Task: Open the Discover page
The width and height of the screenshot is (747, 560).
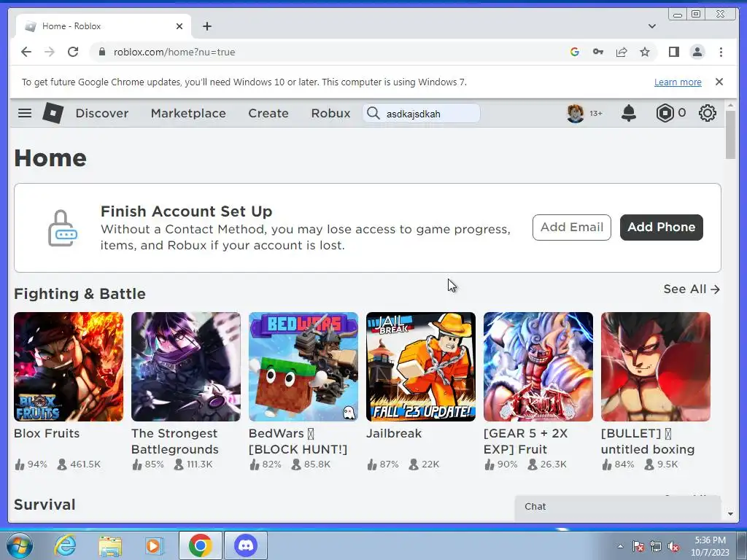Action: [x=102, y=113]
